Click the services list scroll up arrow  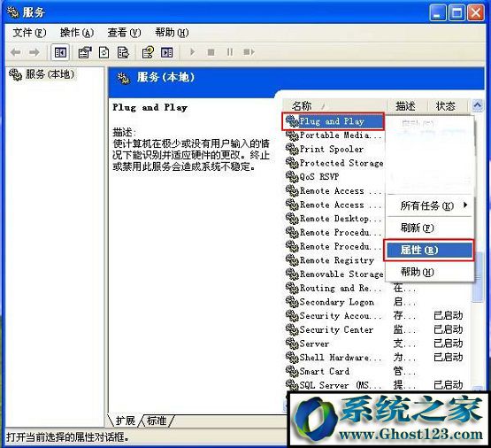[x=477, y=105]
